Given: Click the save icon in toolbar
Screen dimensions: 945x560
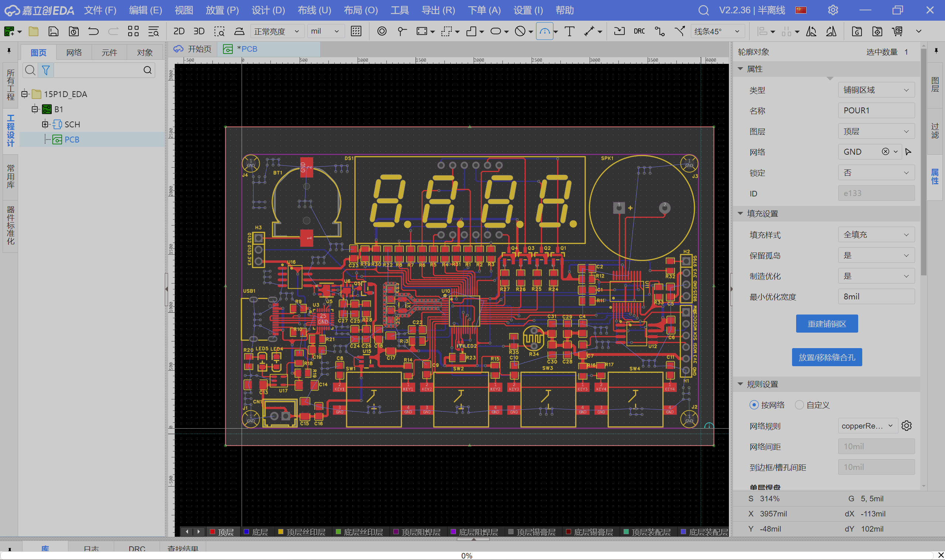Looking at the screenshot, I should (x=53, y=31).
